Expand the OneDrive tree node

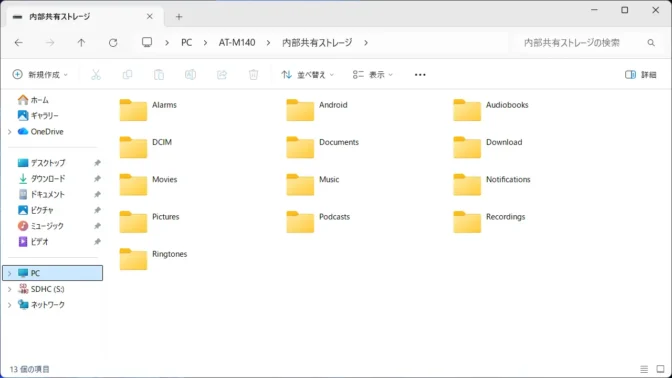click(x=9, y=132)
